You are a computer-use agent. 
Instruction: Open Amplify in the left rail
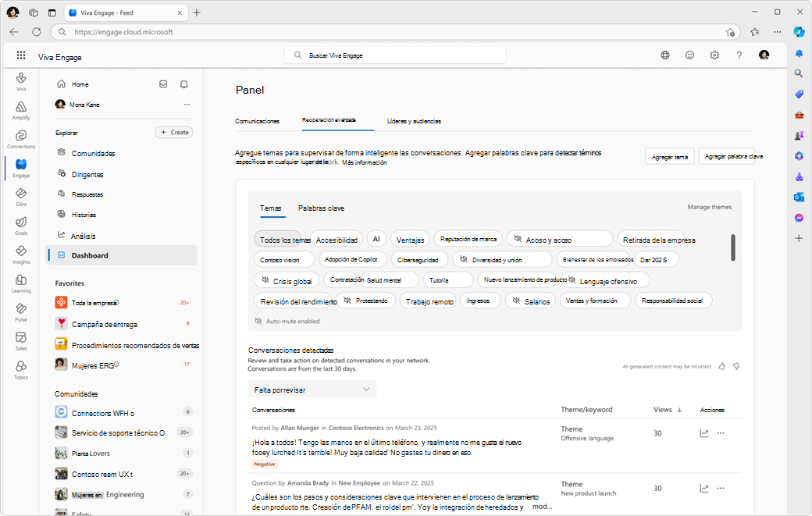coord(21,110)
